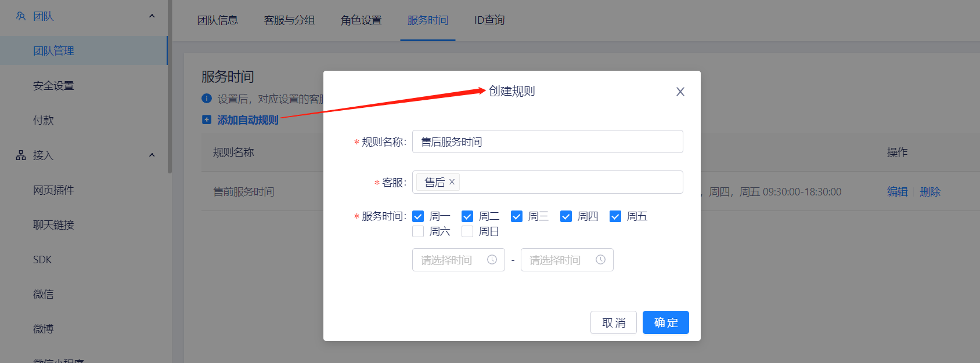
Task: Switch to the 角色设置 tab
Action: pyautogui.click(x=361, y=20)
